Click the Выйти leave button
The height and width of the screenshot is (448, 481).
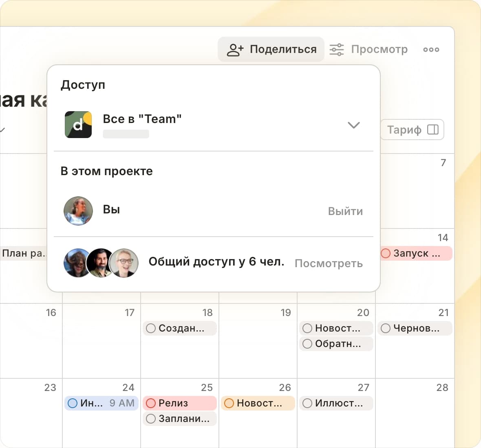click(345, 211)
